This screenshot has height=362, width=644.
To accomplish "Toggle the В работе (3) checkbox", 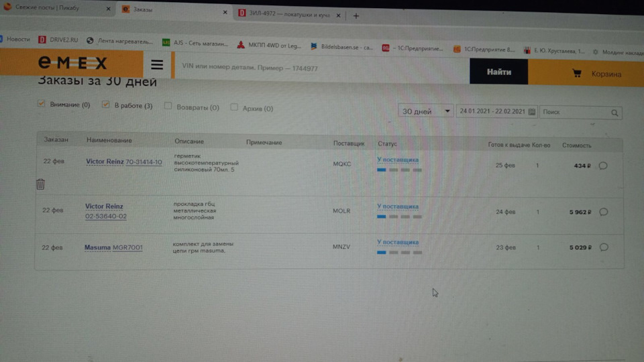I will tap(105, 105).
